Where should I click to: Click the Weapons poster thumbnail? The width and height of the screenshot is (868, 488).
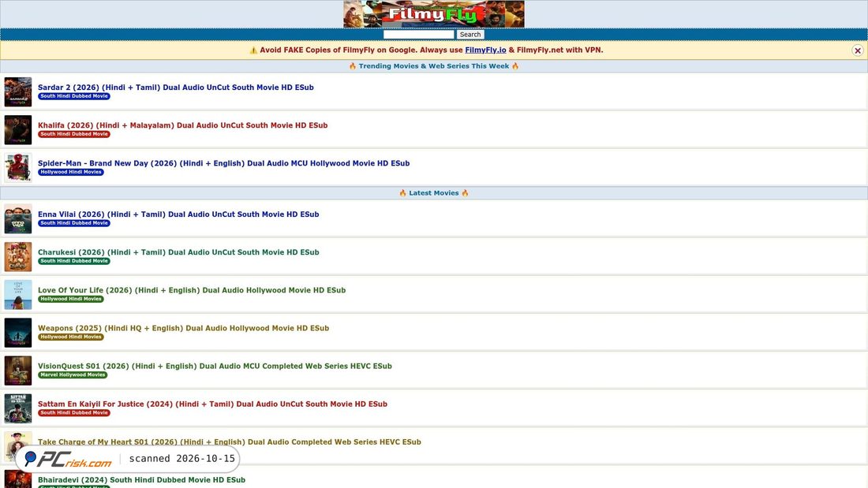pyautogui.click(x=18, y=333)
